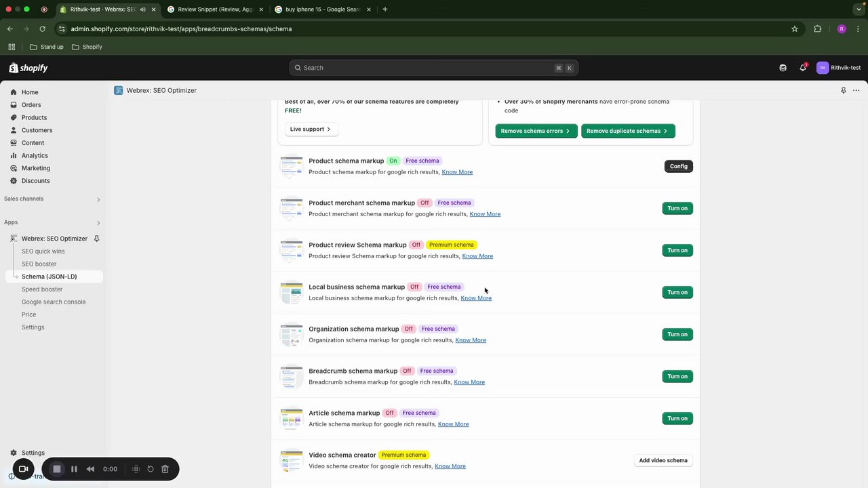Open the Chrome profile menu
The height and width of the screenshot is (488, 868).
coord(842,29)
